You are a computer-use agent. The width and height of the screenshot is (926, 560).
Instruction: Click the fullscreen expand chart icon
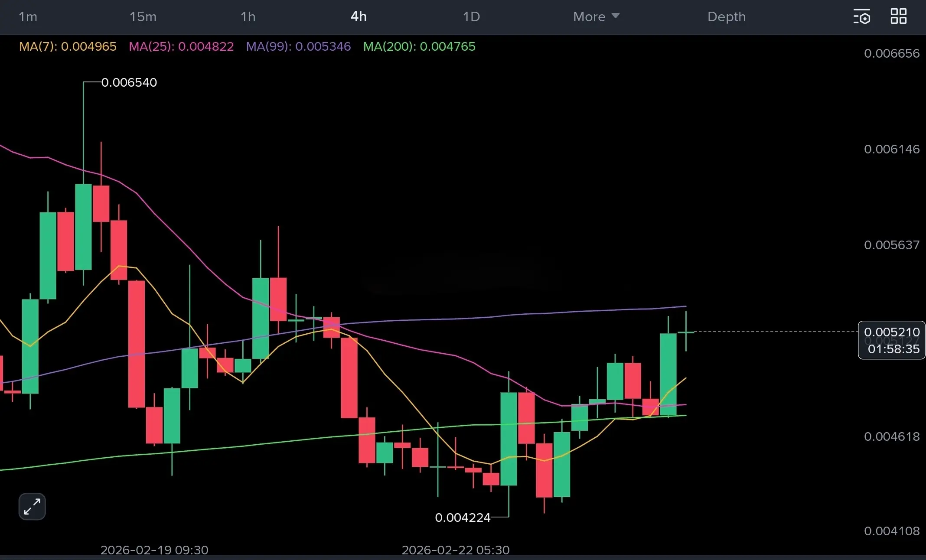point(32,506)
